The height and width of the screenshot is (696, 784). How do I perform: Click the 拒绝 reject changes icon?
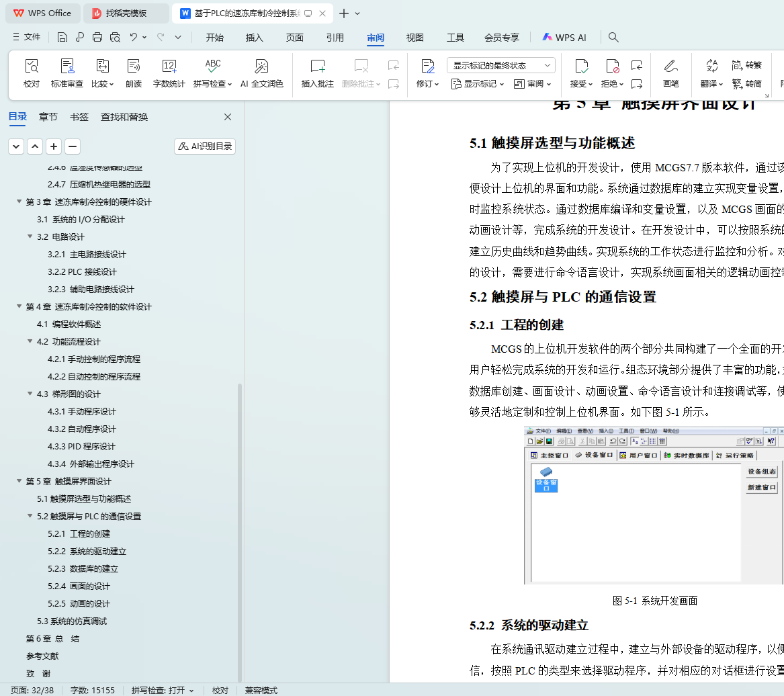click(x=612, y=66)
